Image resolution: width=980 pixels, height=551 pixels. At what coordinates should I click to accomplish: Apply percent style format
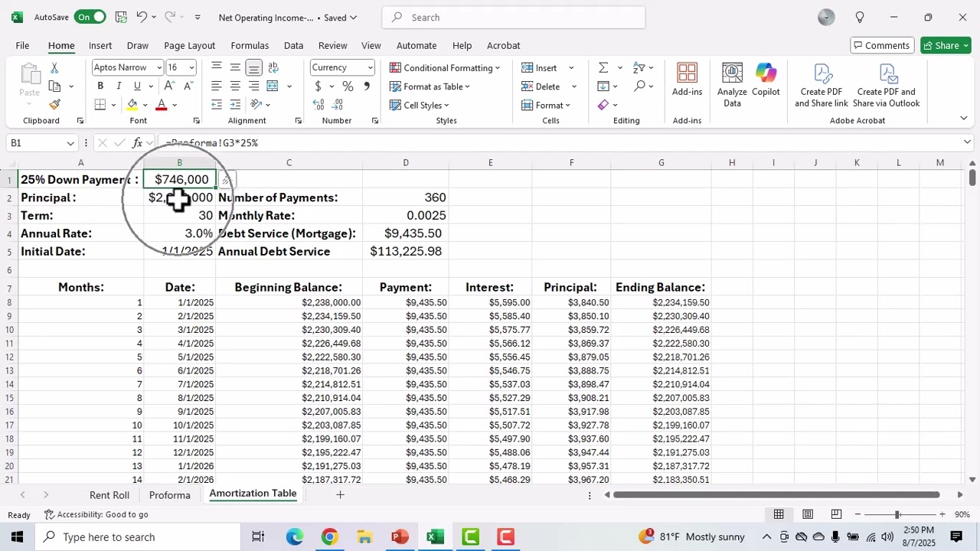(x=348, y=86)
